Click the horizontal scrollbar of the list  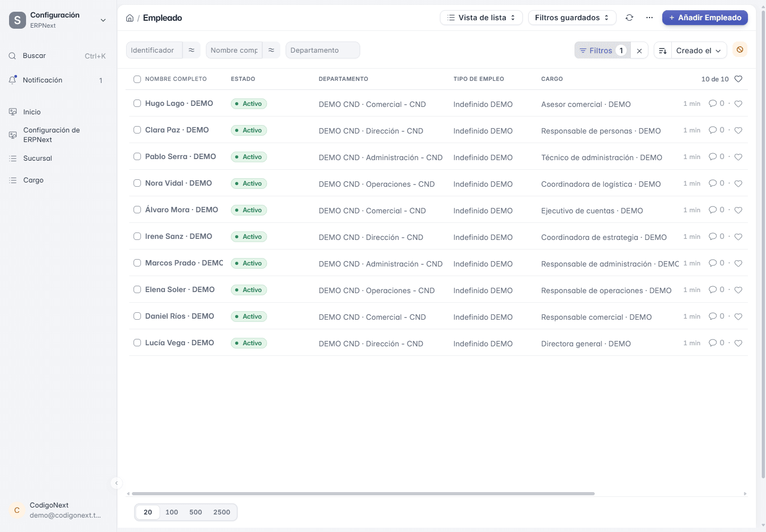point(363,494)
